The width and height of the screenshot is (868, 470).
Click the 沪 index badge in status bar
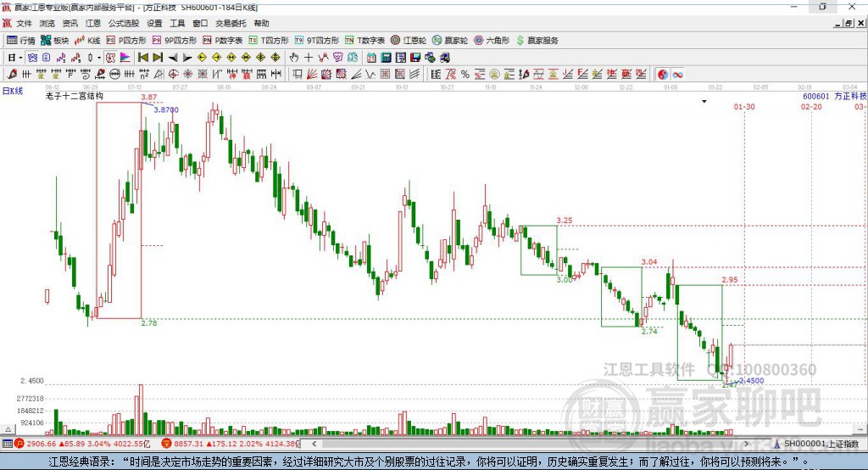point(19,444)
